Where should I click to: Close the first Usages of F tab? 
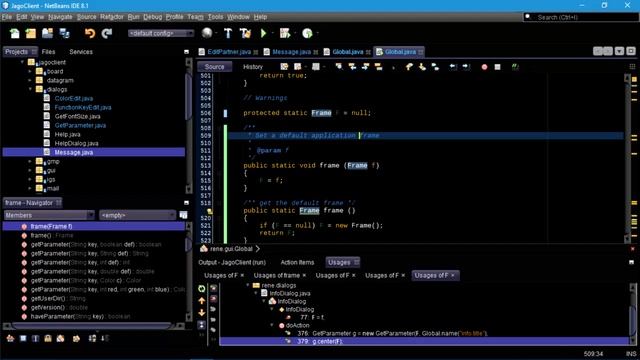(242, 276)
